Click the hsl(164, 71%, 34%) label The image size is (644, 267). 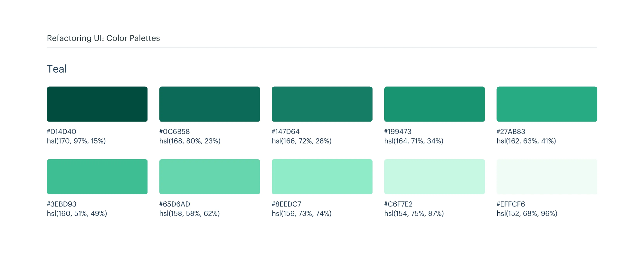(x=413, y=141)
